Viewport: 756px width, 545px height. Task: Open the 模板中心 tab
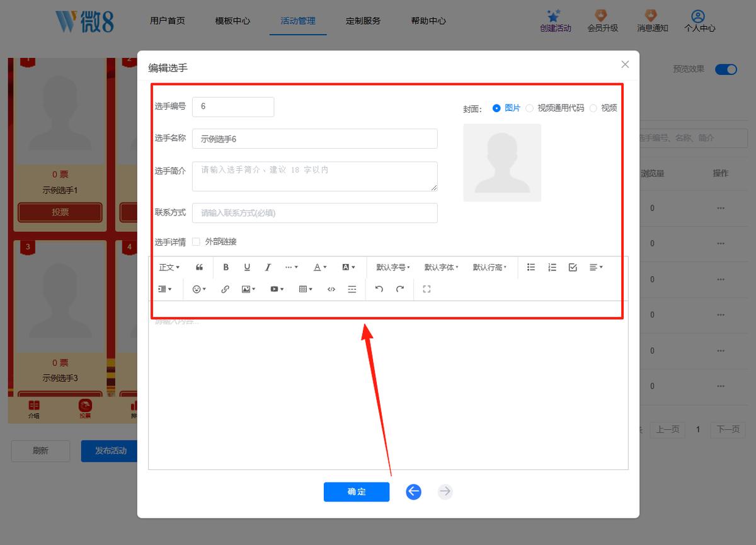[232, 21]
